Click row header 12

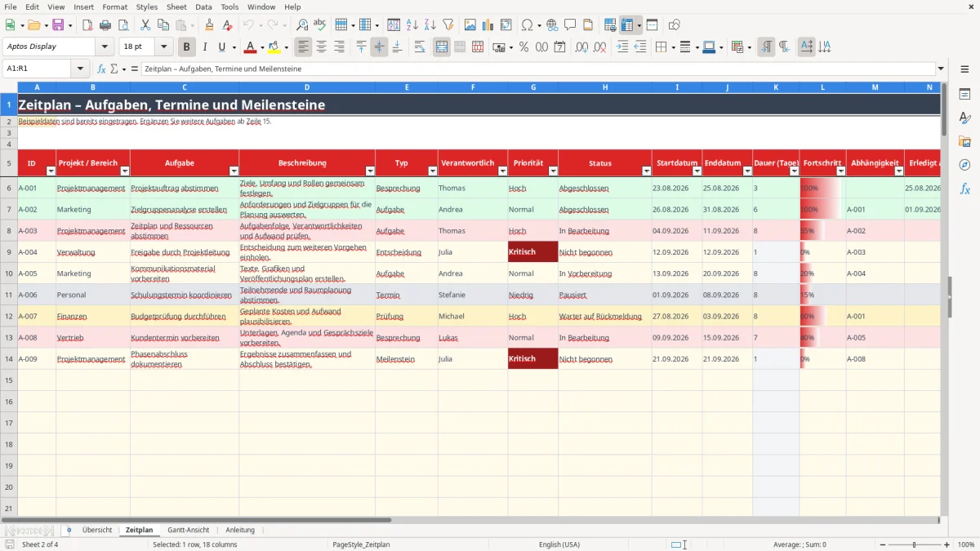click(9, 316)
